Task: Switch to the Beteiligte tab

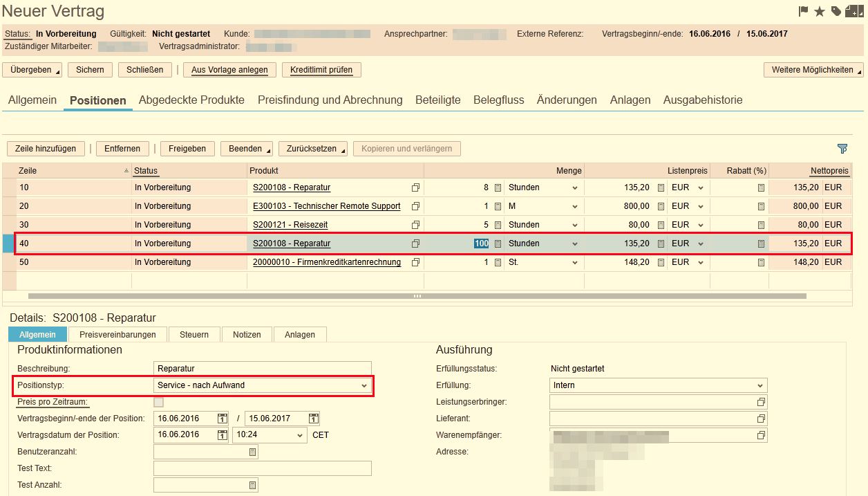Action: 437,100
